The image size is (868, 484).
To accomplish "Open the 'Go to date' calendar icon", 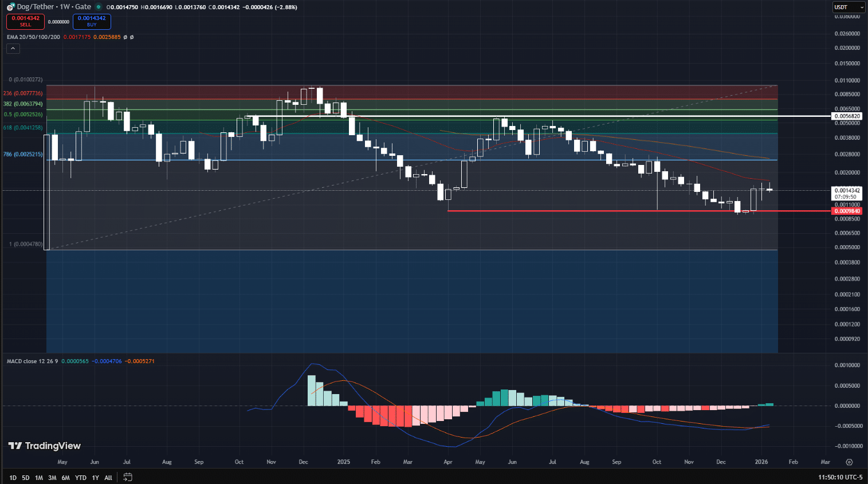I will [127, 477].
